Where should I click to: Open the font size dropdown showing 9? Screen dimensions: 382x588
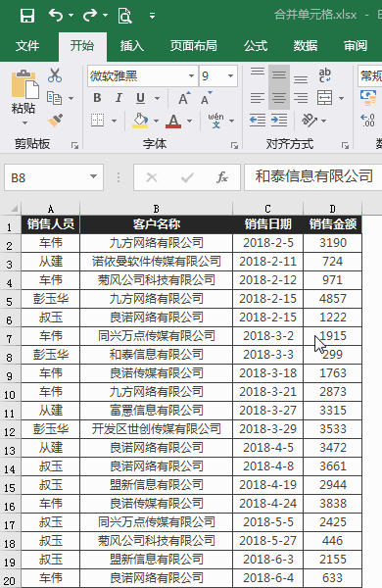point(230,76)
